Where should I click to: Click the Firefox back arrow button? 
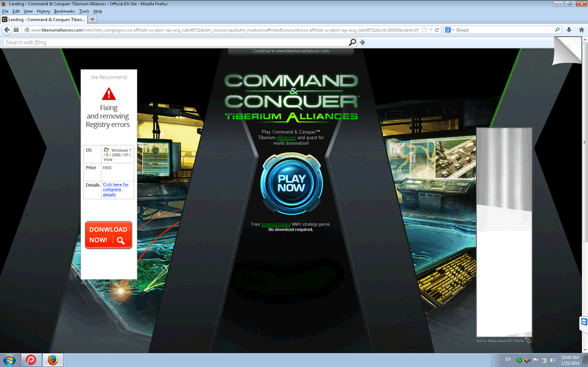(x=7, y=30)
